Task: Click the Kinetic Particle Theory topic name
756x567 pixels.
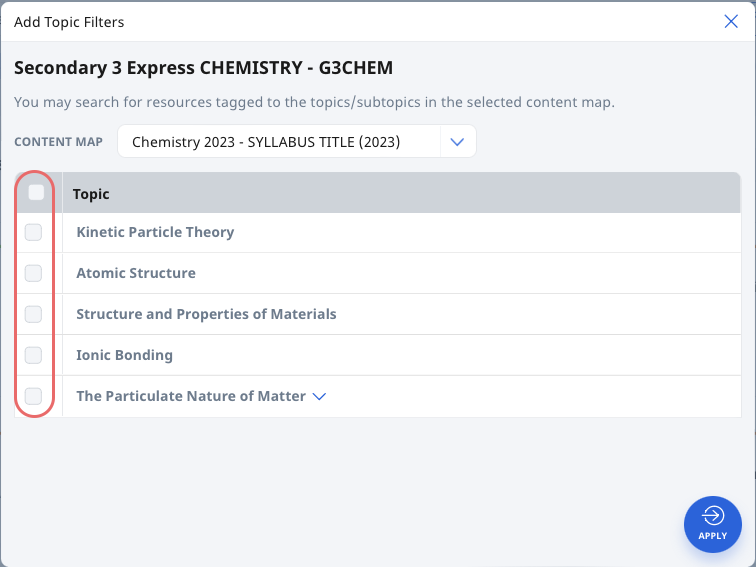Action: (x=155, y=232)
